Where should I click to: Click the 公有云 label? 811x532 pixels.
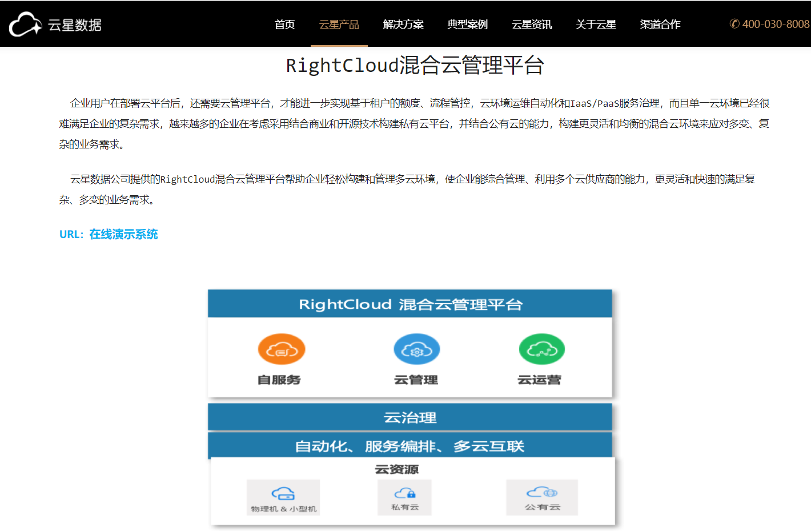[543, 507]
